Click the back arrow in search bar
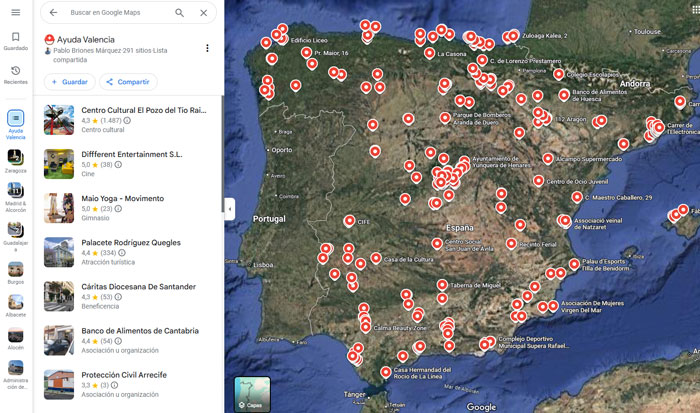Screen dimensions: 700x413 coord(54,13)
